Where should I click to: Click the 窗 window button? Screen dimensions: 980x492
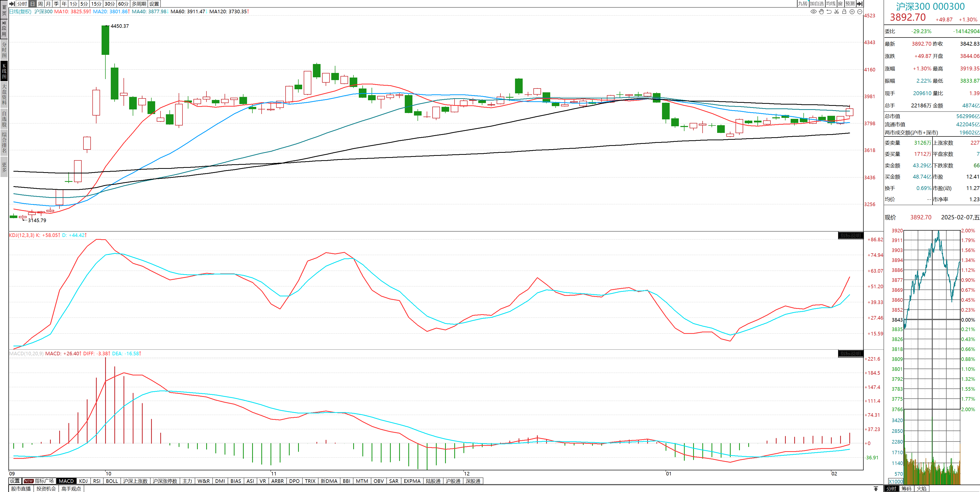[x=840, y=4]
